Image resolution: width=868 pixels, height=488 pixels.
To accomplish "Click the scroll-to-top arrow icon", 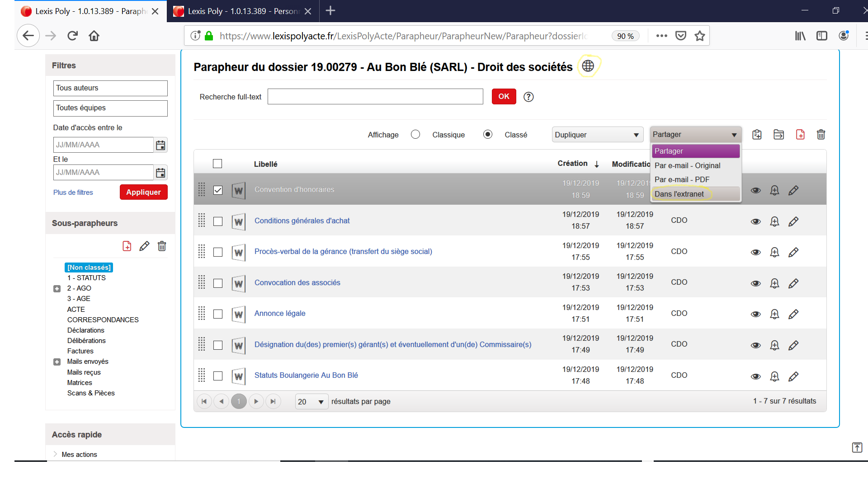I will coord(857,447).
